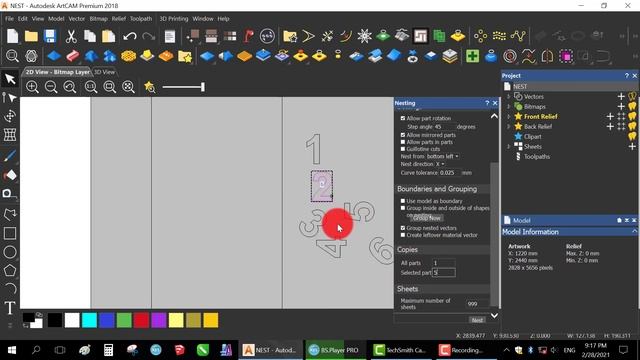
Task: Open Nest from bottom left dropdown
Action: (x=443, y=156)
